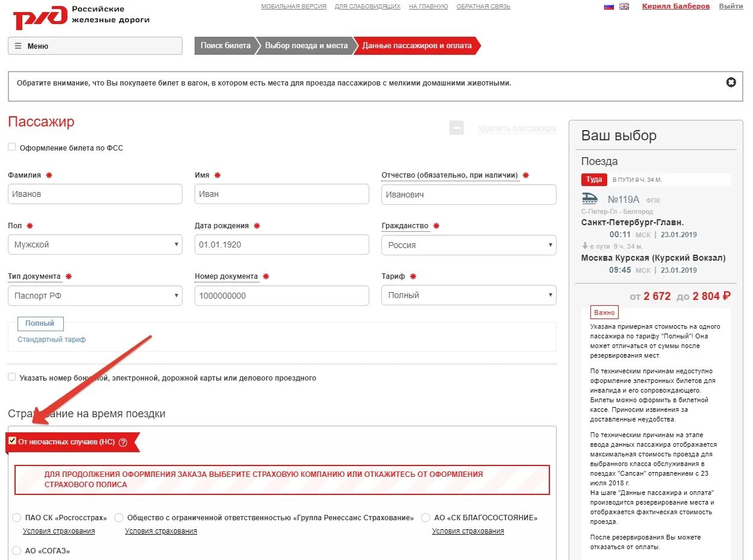Close the pets notice with round icon
This screenshot has width=753, height=560.
coord(731,82)
